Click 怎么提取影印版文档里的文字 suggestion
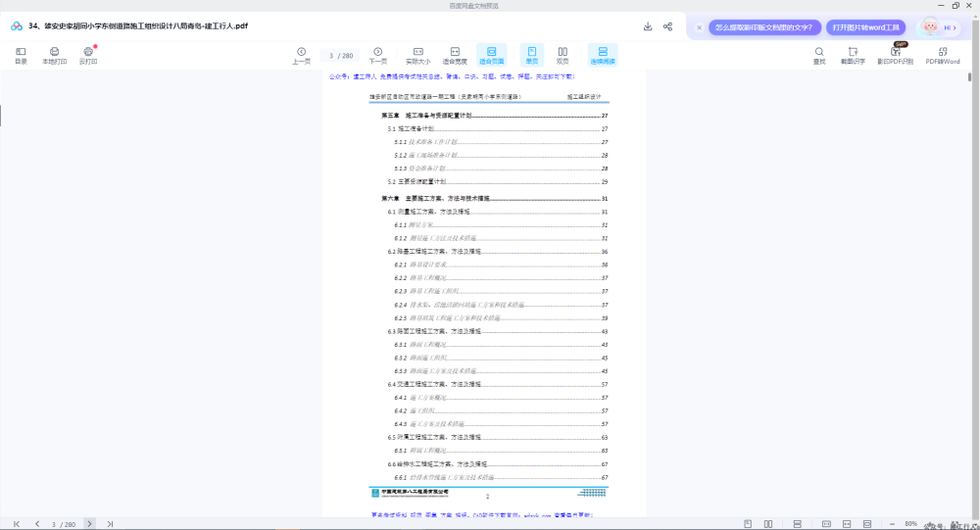Viewport: 980px width, 530px height. 764,27
